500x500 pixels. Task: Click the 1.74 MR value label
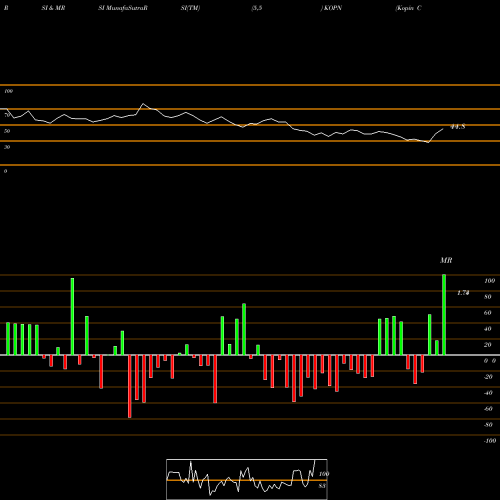point(463,293)
